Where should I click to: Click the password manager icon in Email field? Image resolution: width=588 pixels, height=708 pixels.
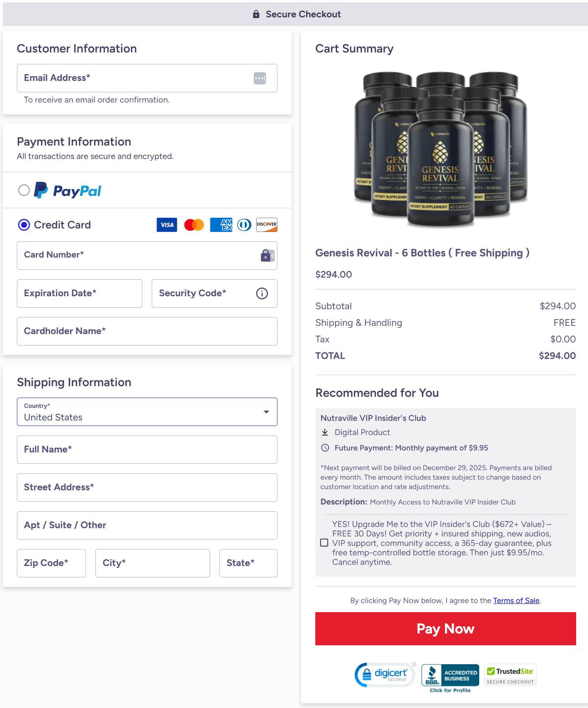[x=260, y=78]
